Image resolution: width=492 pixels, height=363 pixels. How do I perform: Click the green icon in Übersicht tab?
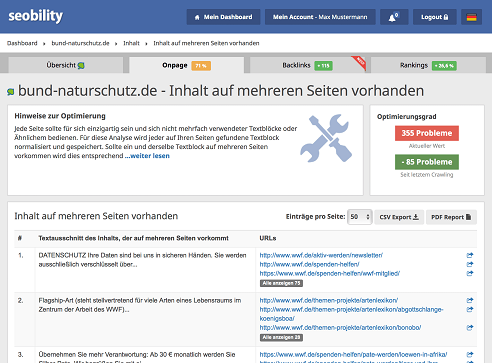click(81, 66)
